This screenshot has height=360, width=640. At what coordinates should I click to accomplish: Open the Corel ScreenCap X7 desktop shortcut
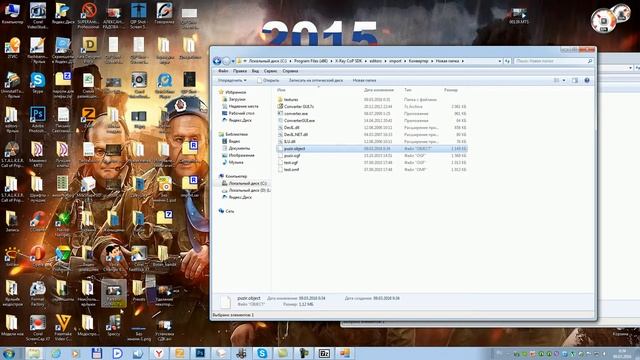38,328
